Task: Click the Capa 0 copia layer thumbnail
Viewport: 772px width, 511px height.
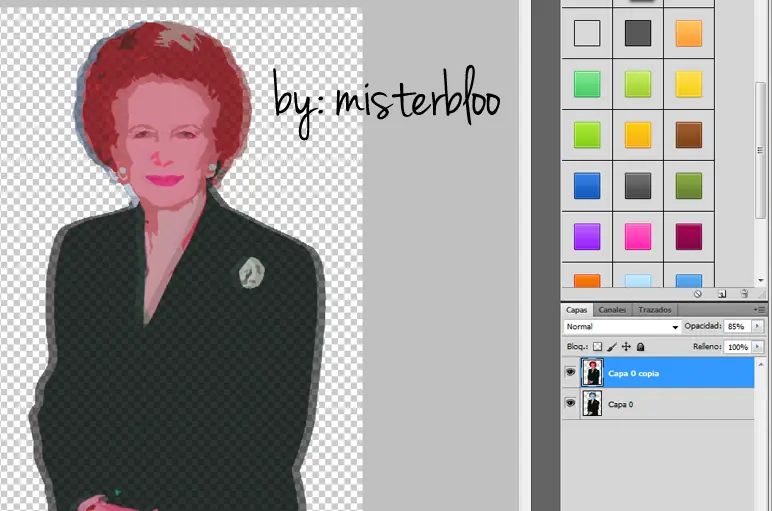Action: point(592,372)
